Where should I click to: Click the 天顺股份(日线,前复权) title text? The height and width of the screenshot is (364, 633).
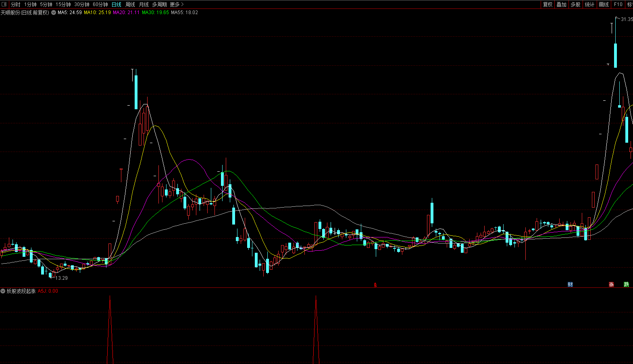pos(25,12)
